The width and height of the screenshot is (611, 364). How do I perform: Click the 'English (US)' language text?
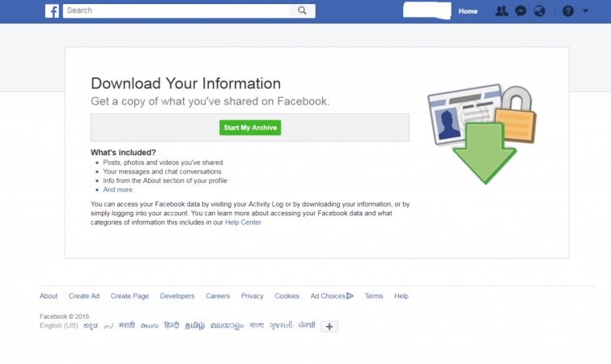[x=59, y=325]
